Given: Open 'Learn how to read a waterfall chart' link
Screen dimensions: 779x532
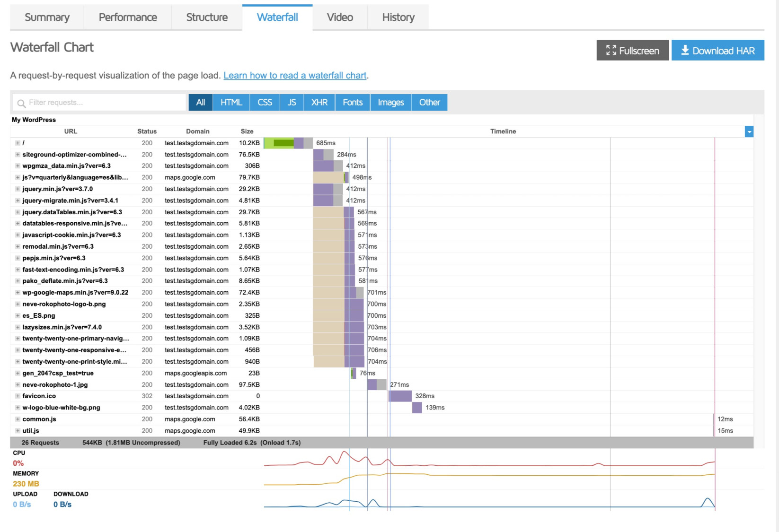Looking at the screenshot, I should coord(295,76).
